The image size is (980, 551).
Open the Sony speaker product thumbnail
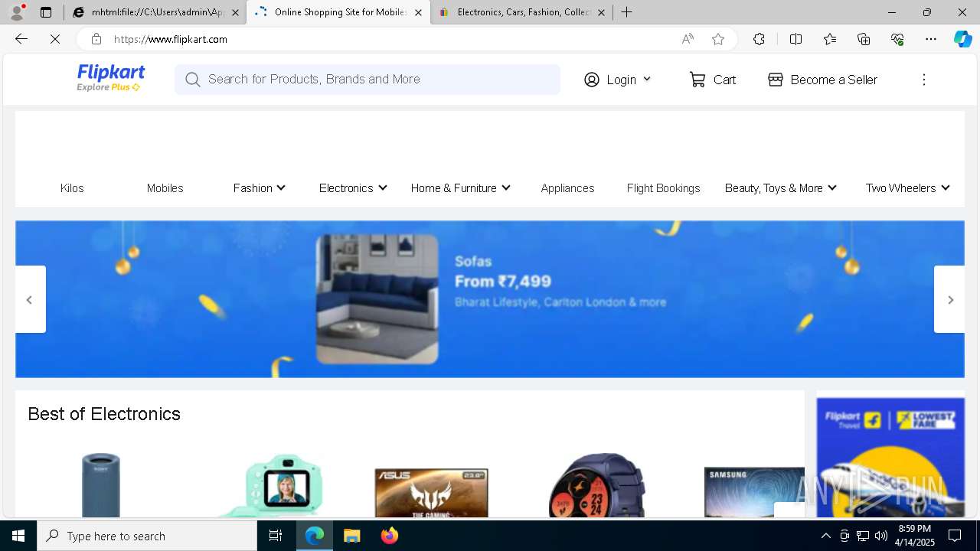[x=101, y=484]
